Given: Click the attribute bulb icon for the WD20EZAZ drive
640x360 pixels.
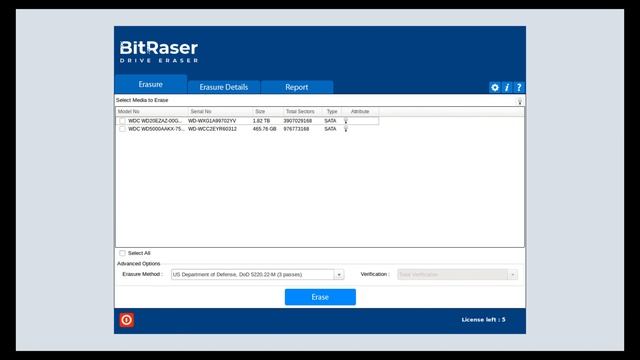Looking at the screenshot, I should (x=346, y=121).
